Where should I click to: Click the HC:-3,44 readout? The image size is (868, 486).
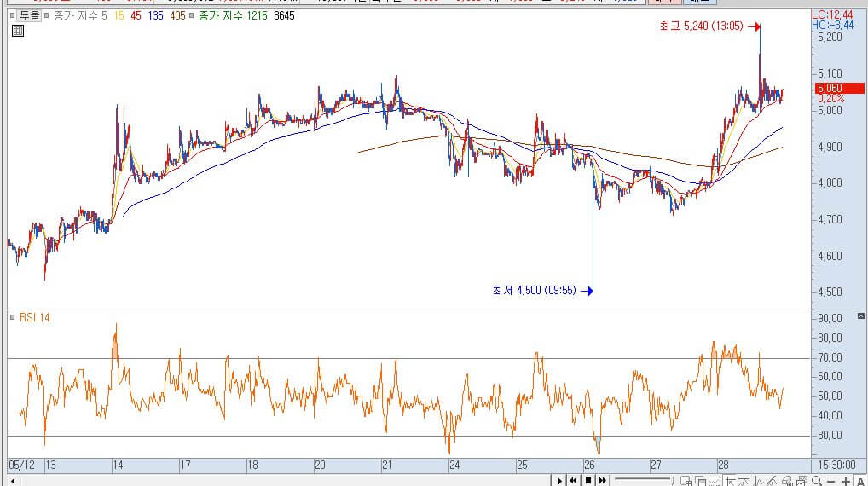coord(832,25)
